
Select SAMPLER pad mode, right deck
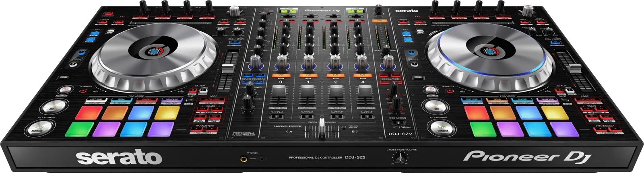pyautogui.click(x=547, y=99)
